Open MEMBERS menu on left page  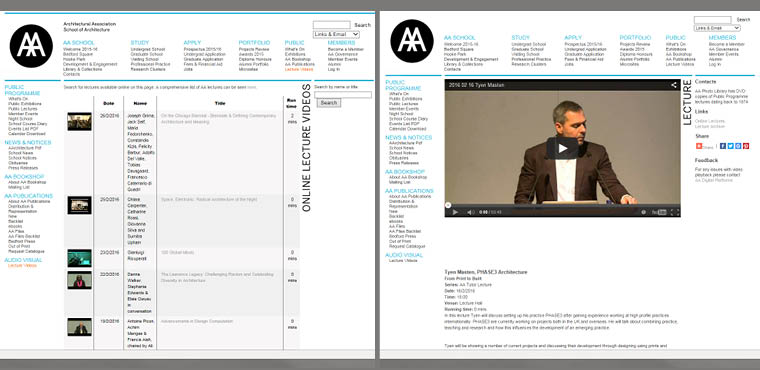[342, 43]
